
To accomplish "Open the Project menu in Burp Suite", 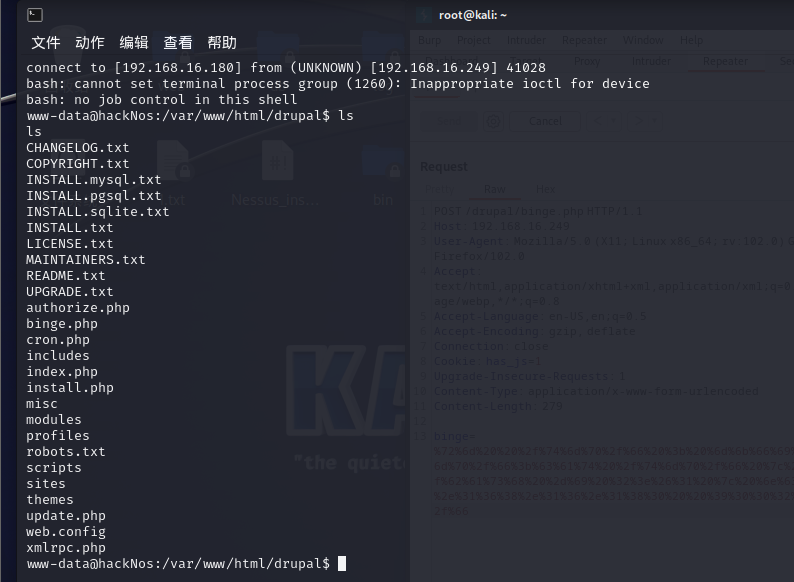I will [x=473, y=40].
